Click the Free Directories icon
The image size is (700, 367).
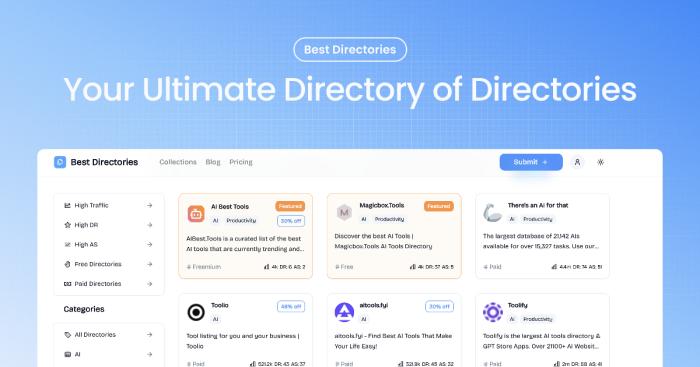click(x=67, y=264)
